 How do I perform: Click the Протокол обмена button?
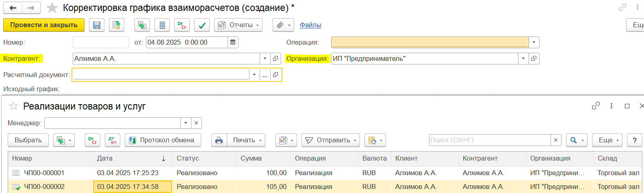pos(163,140)
